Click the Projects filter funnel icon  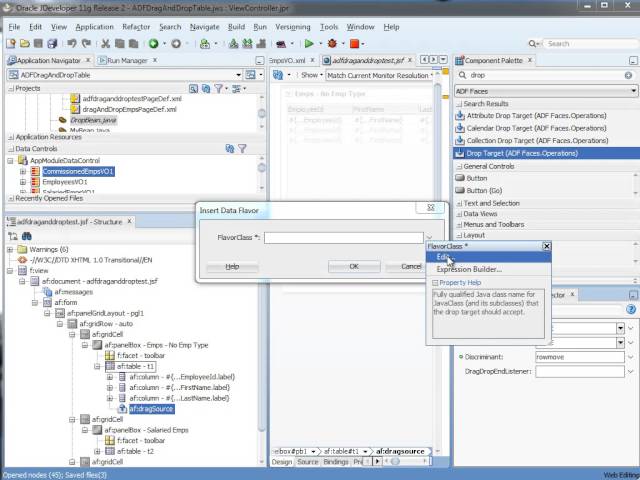[x=219, y=89]
